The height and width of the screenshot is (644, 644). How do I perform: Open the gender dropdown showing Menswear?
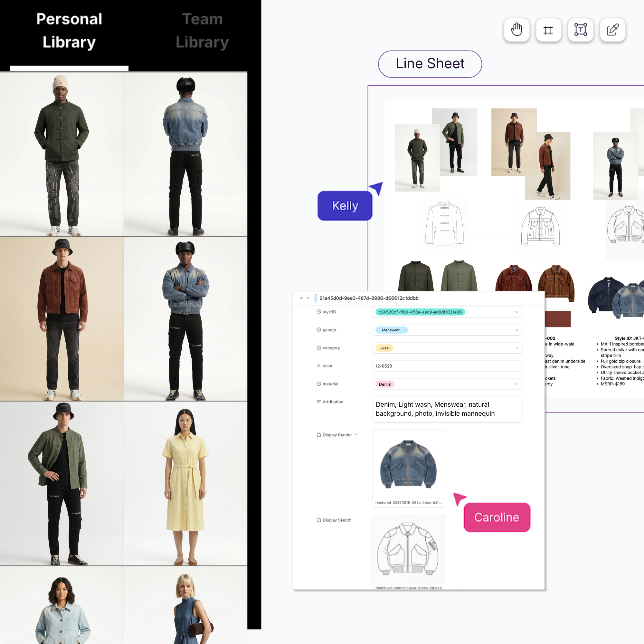click(516, 330)
